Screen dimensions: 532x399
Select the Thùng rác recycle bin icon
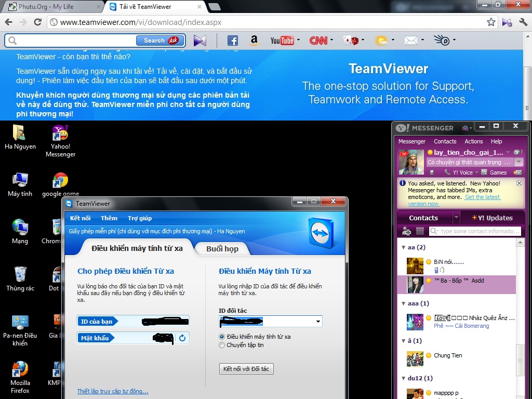click(20, 279)
